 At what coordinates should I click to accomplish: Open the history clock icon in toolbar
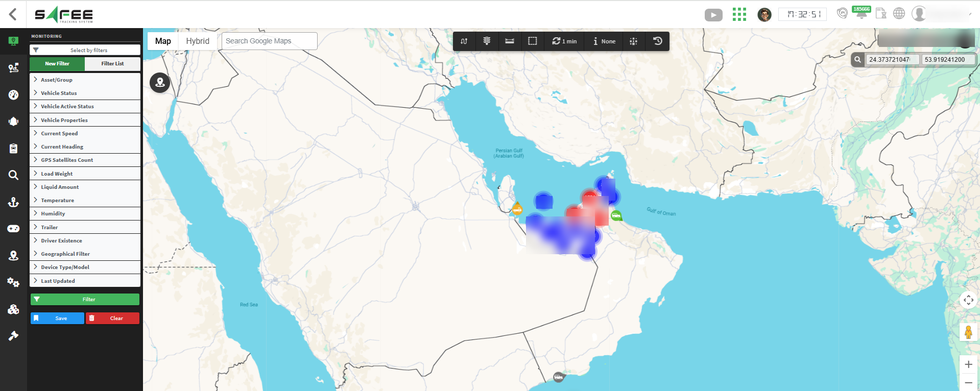pos(658,41)
